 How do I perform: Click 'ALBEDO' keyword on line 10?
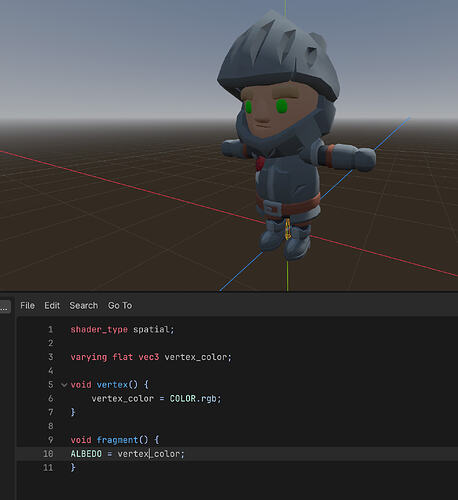coord(86,454)
